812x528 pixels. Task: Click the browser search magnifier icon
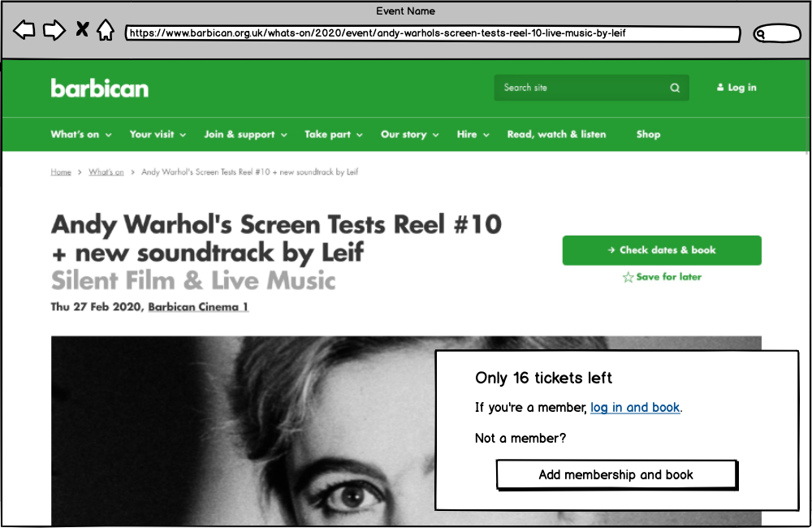[761, 34]
